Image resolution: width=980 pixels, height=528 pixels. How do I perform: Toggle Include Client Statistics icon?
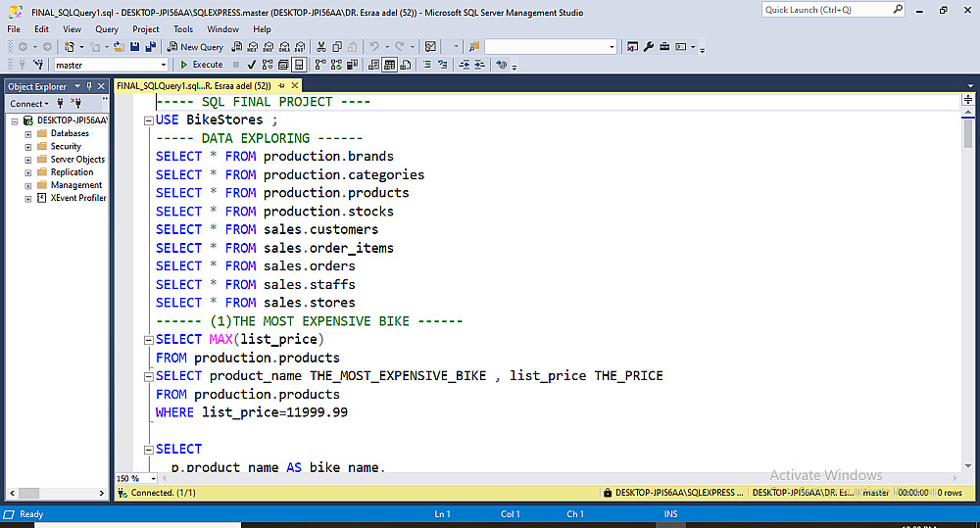tap(352, 65)
